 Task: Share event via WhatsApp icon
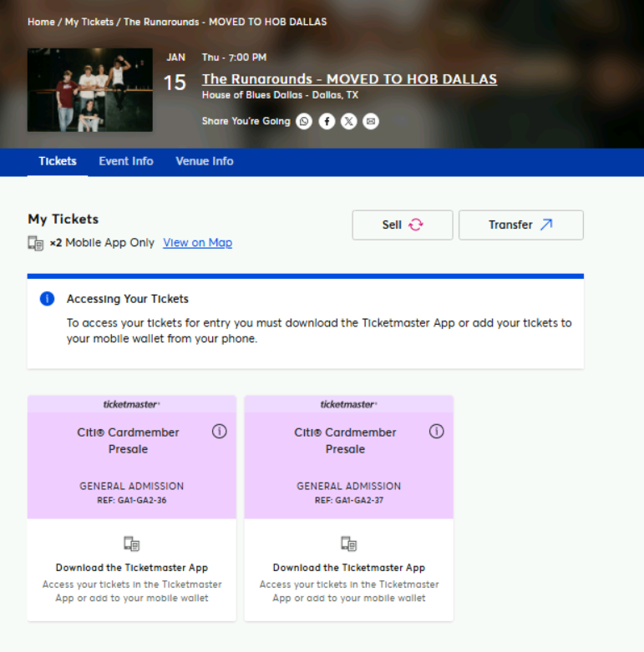tap(304, 121)
